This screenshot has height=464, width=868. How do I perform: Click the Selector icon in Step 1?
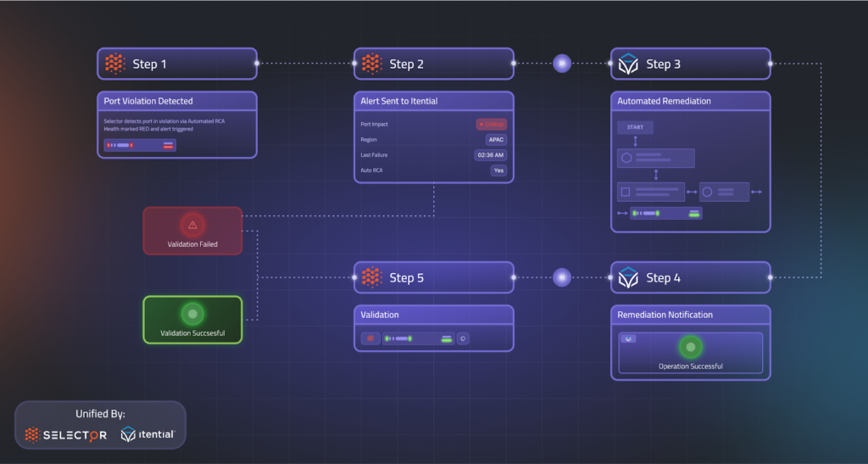coord(115,64)
